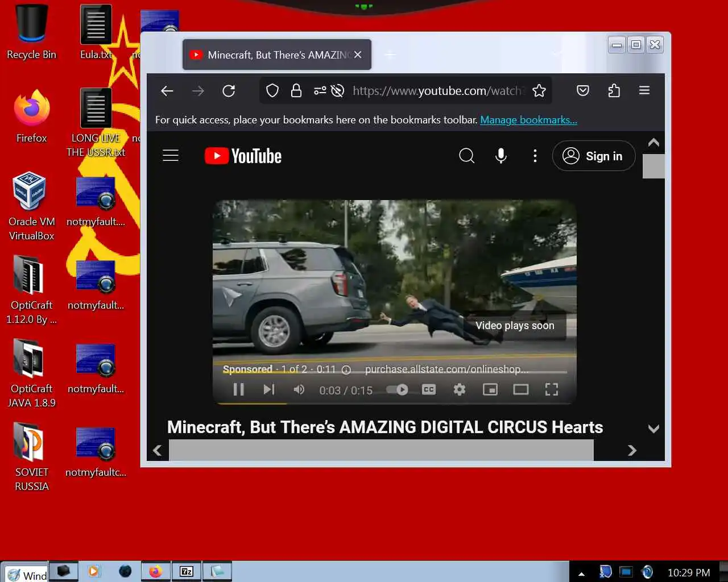Image resolution: width=728 pixels, height=582 pixels.
Task: Select the SOVIET RUSSIA desktop icon
Action: (x=32, y=457)
